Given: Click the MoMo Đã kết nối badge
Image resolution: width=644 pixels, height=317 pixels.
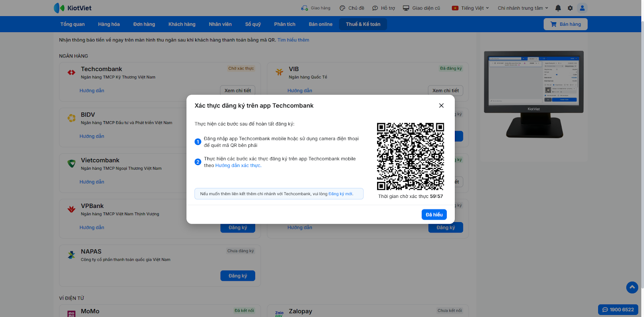Looking at the screenshot, I should pyautogui.click(x=244, y=311).
